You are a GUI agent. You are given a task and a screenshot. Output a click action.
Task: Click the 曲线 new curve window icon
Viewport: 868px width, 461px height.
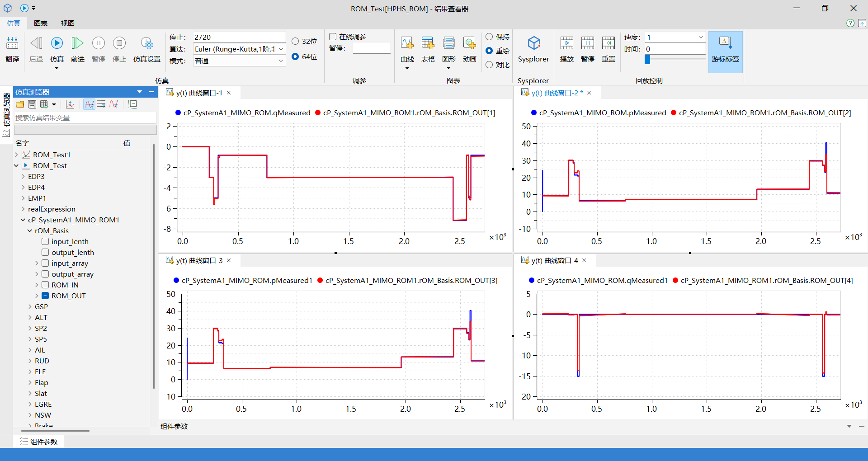pos(407,44)
